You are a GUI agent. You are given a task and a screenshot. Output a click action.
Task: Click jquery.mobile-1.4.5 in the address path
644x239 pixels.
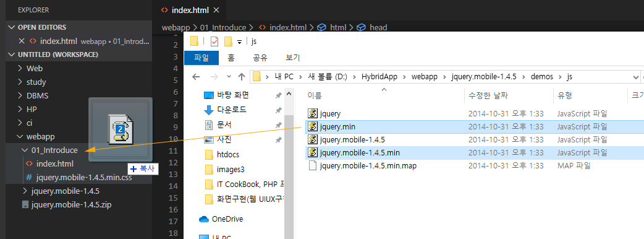point(484,77)
